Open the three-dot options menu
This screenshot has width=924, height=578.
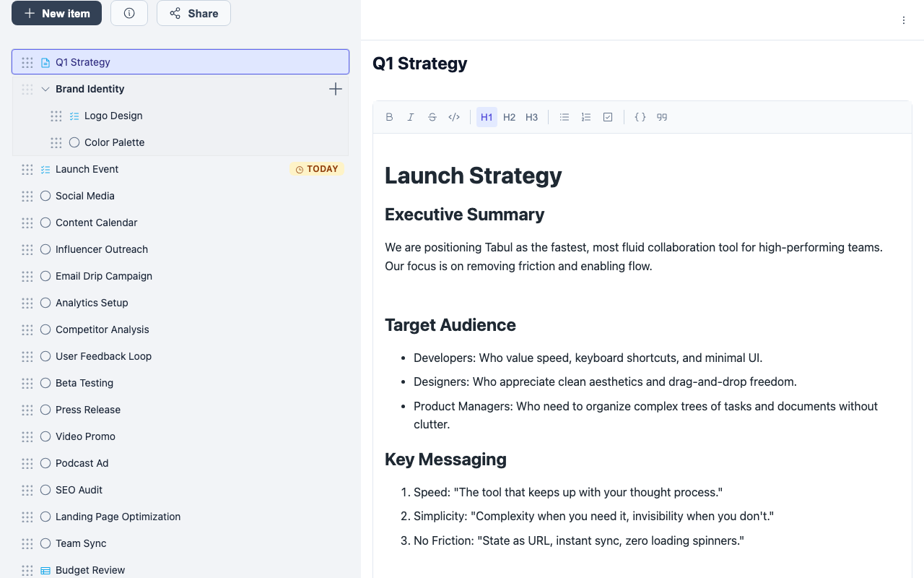904,20
